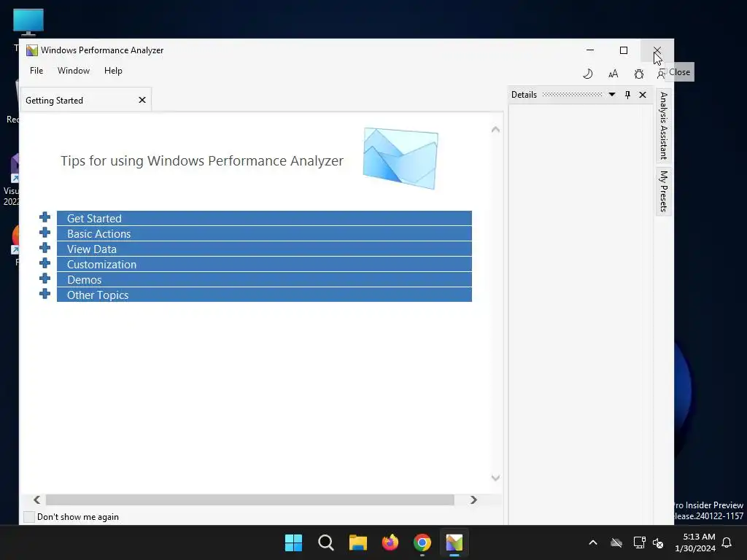Click the horizontal scroll right arrow
This screenshot has height=560, width=747.
click(473, 499)
